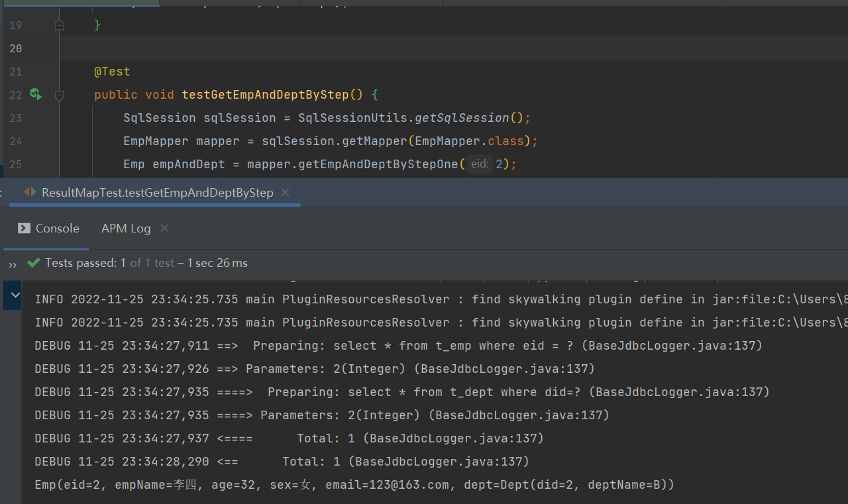
Task: Fold the testGetEmpAndDeptByStep method
Action: tap(59, 95)
